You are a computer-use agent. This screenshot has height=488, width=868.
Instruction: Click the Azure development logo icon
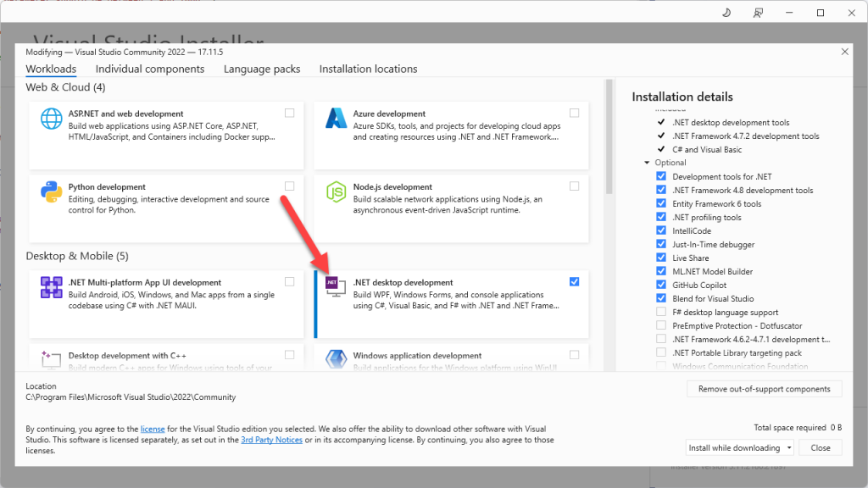pos(336,119)
